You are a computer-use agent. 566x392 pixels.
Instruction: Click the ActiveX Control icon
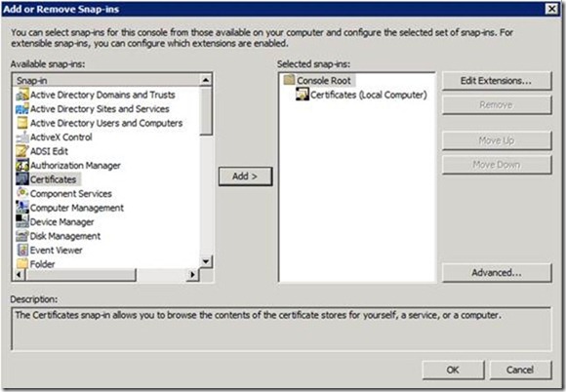(x=22, y=137)
